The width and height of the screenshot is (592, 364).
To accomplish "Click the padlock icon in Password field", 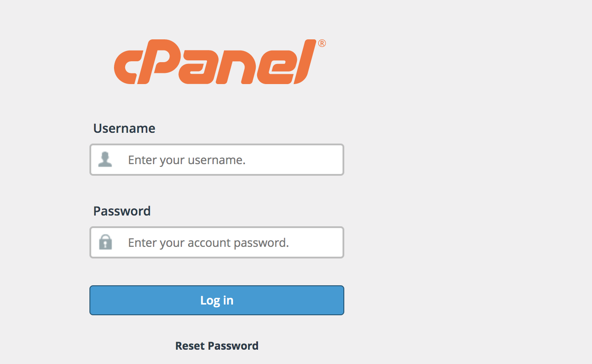I will [x=105, y=242].
